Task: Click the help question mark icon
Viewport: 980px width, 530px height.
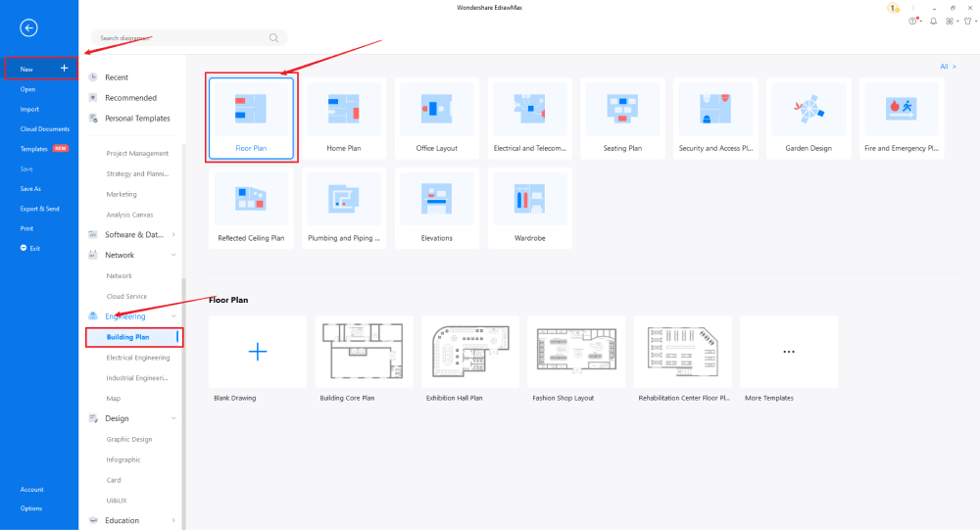Action: pyautogui.click(x=913, y=22)
